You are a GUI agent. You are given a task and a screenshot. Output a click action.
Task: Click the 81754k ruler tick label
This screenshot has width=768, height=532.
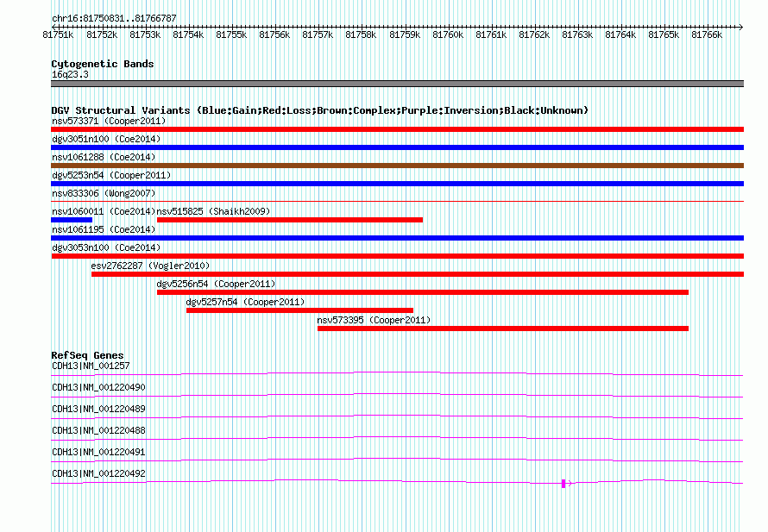point(188,34)
